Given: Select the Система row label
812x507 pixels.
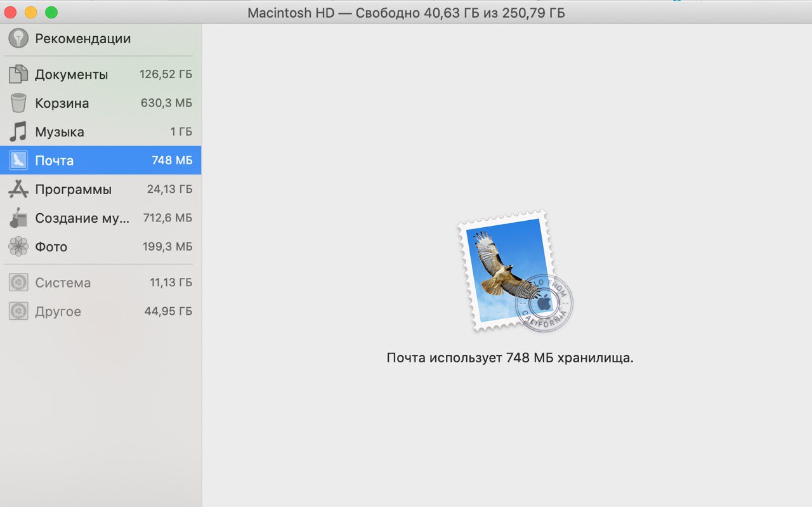Looking at the screenshot, I should 63,283.
